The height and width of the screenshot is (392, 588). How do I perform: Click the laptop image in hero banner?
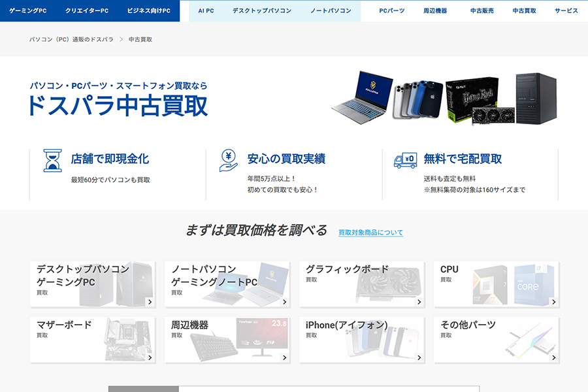tap(362, 95)
